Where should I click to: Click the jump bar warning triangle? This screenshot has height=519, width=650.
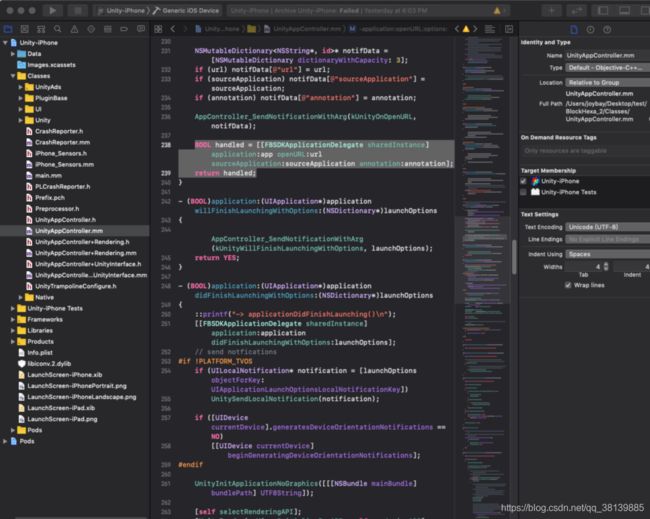(466, 29)
